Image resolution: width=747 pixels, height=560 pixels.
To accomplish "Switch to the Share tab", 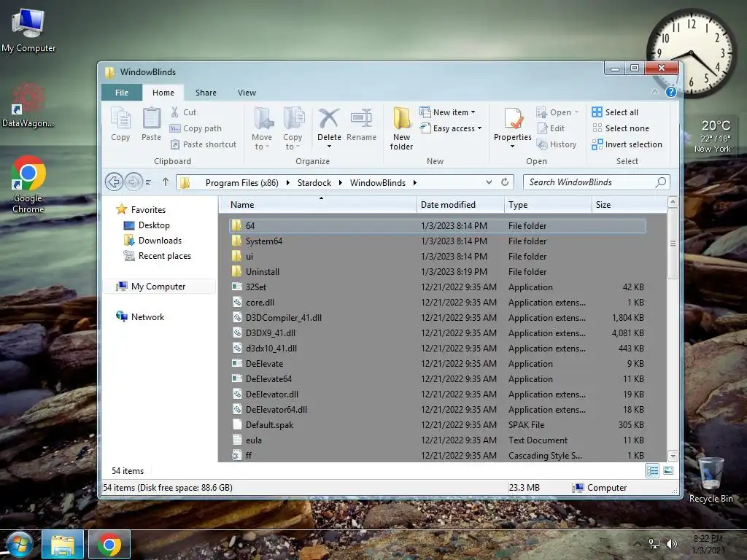I will pos(206,93).
